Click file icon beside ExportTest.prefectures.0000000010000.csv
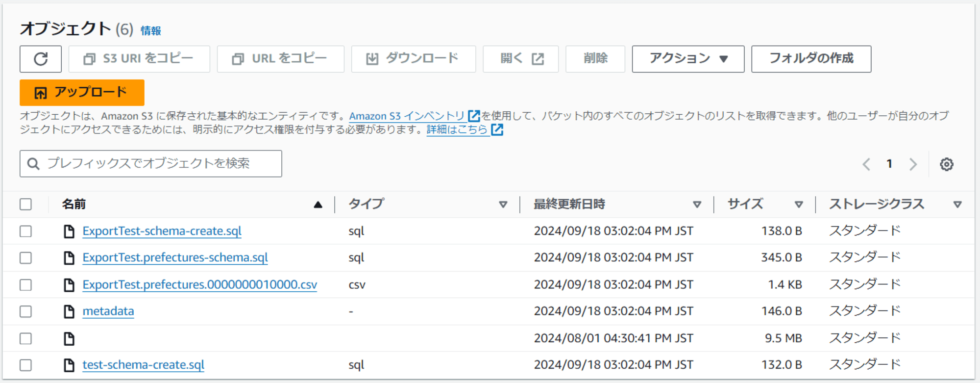The image size is (980, 383). (69, 285)
